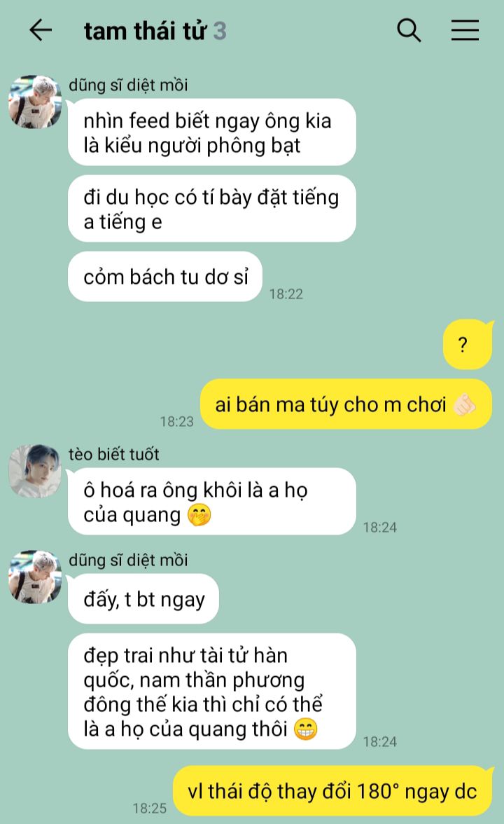Viewport: 504px width, 824px height.
Task: Select message 'đi du học có tí bày đặt'
Action: tap(212, 209)
